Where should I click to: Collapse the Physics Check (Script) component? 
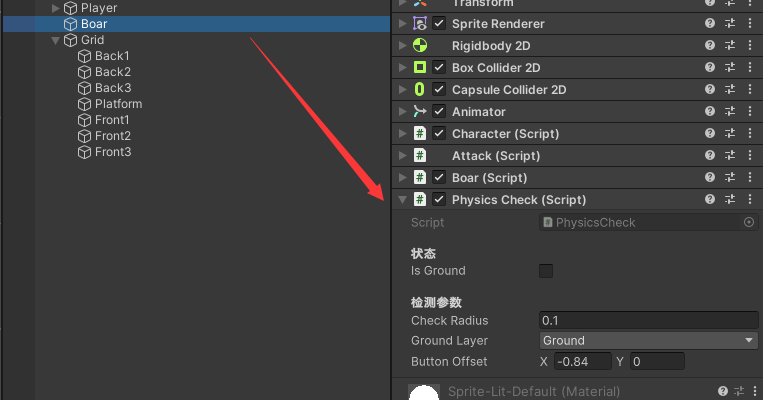(402, 200)
